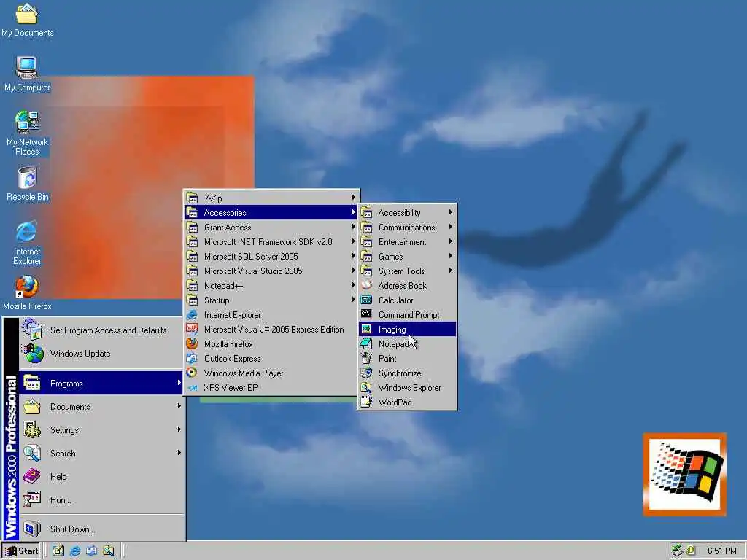Screen dimensions: 747x560
Task: Click the Address Book icon
Action: click(366, 285)
